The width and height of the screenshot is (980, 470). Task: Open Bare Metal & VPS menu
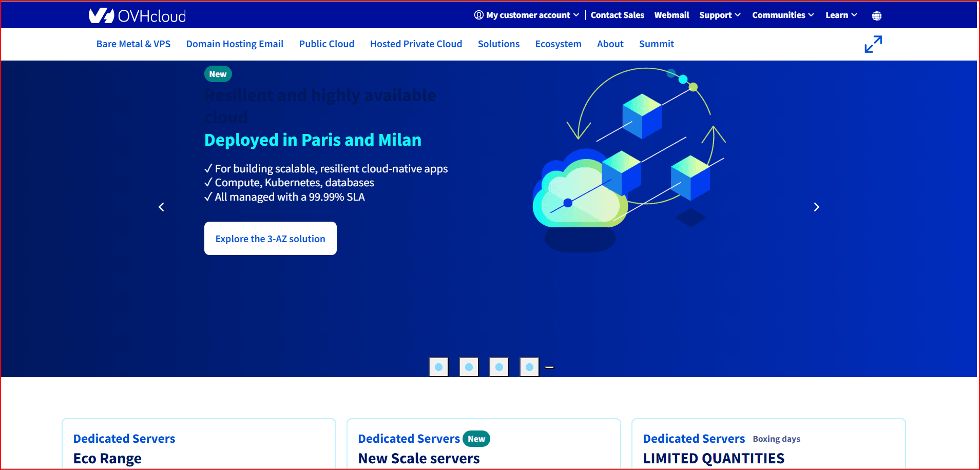coord(133,44)
